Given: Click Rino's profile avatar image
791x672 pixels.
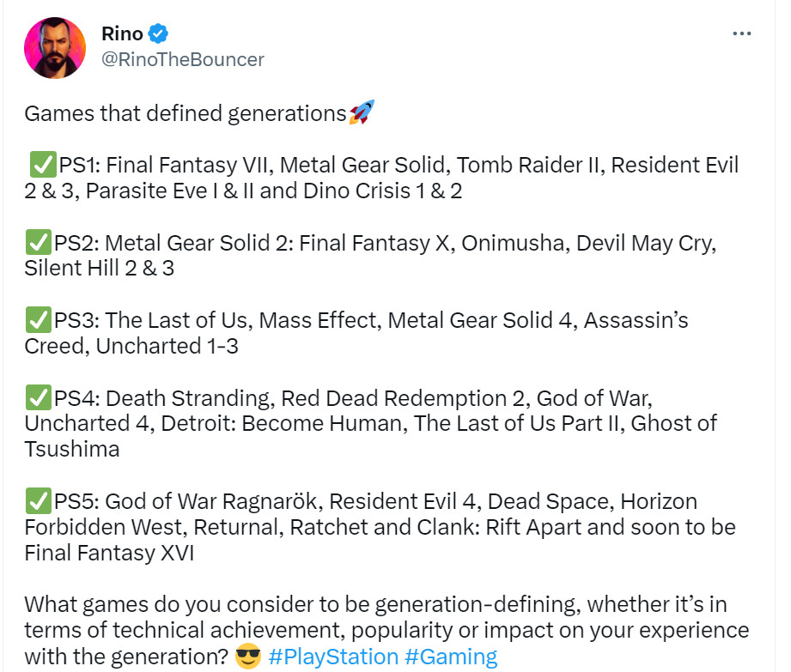Looking at the screenshot, I should tap(54, 48).
